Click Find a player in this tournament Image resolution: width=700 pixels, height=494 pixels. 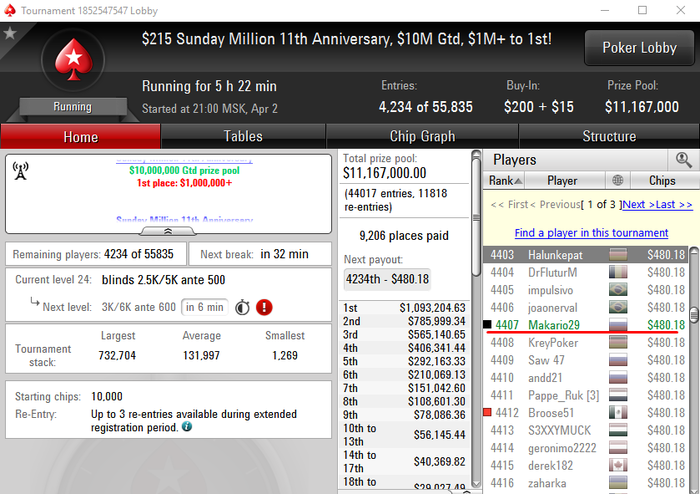click(591, 232)
